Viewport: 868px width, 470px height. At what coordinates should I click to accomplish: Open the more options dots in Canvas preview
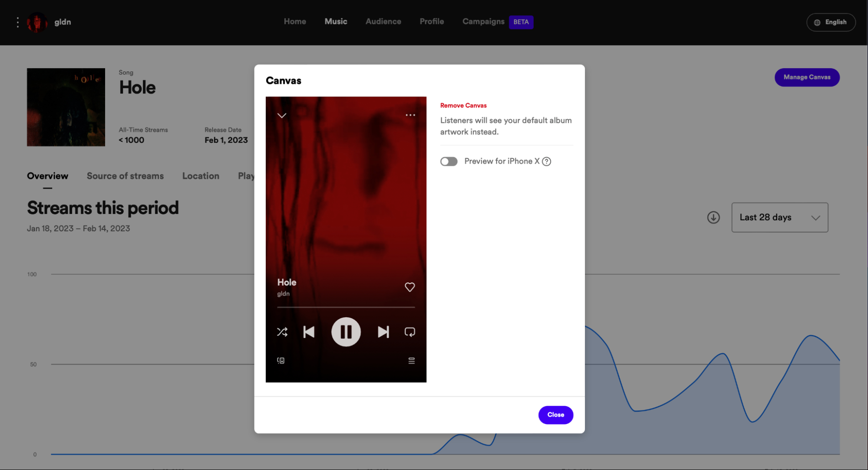pos(410,115)
